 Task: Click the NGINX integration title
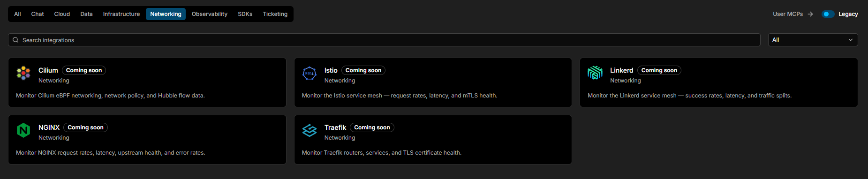coord(49,127)
